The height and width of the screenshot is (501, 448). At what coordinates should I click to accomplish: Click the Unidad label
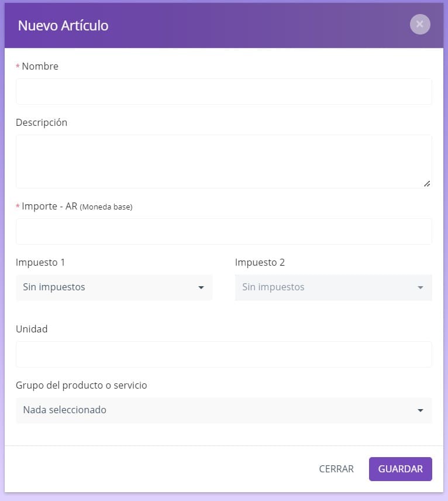click(x=32, y=329)
